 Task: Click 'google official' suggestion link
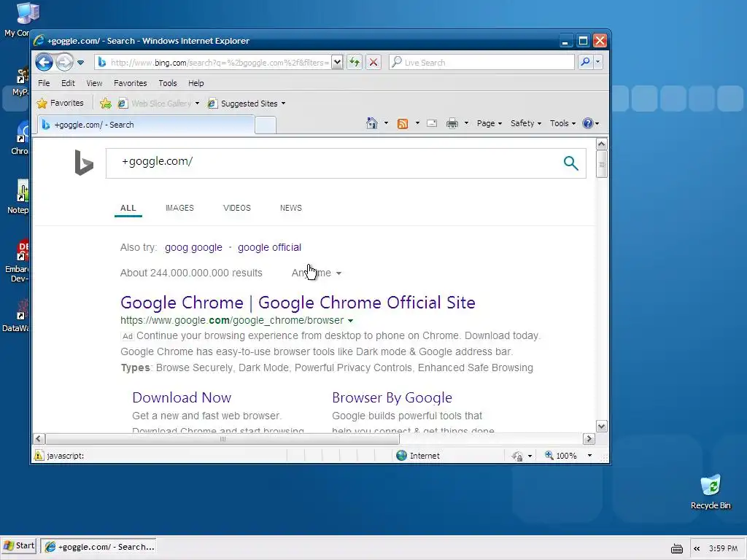(x=269, y=248)
